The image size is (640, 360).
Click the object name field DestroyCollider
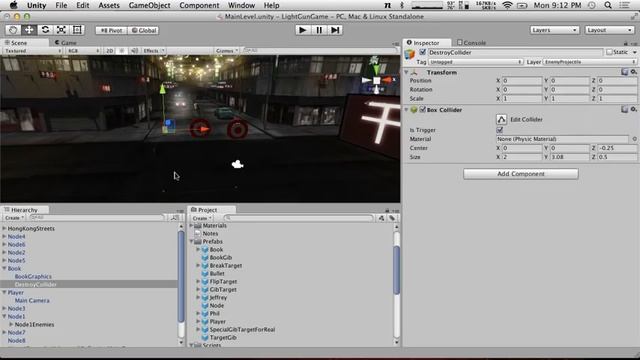tap(515, 52)
